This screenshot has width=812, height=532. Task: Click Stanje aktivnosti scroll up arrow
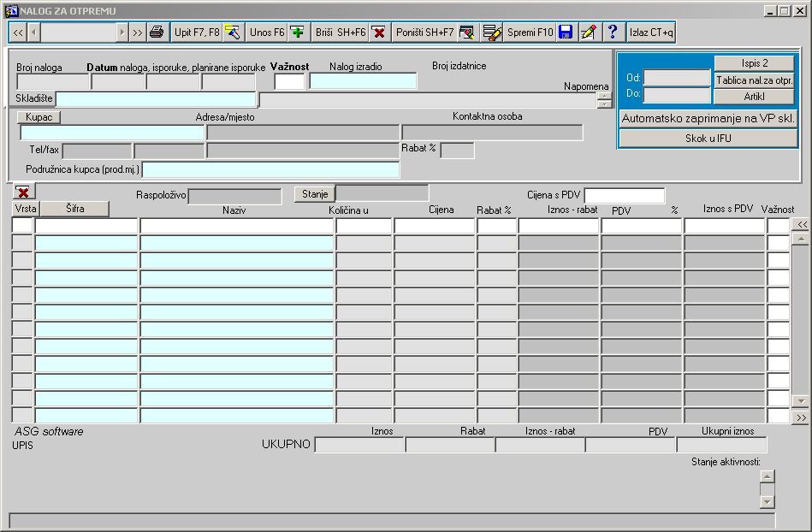click(x=767, y=476)
